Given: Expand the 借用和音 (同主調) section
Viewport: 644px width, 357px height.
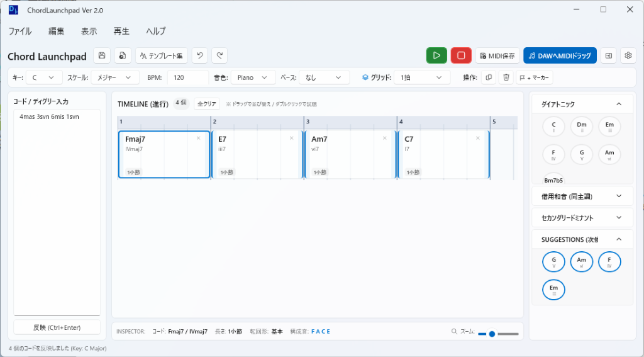Looking at the screenshot, I should (x=582, y=196).
